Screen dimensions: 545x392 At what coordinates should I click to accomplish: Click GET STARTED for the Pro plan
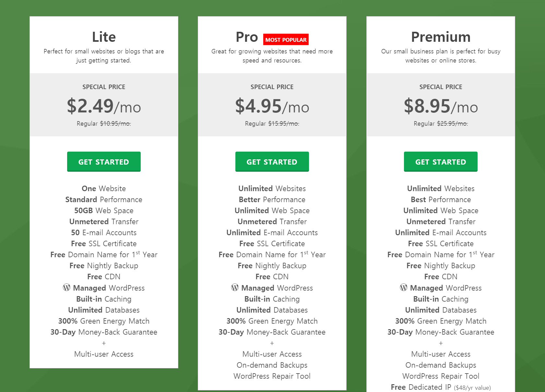tap(272, 161)
